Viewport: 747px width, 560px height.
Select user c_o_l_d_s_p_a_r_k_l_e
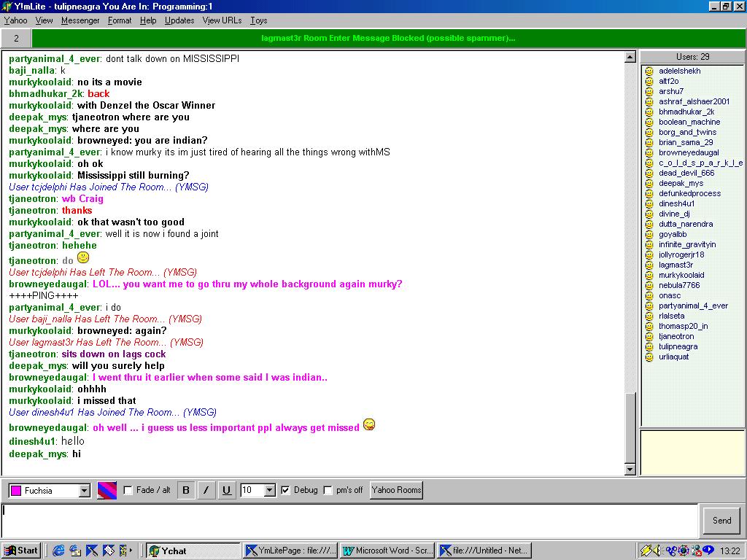[700, 163]
